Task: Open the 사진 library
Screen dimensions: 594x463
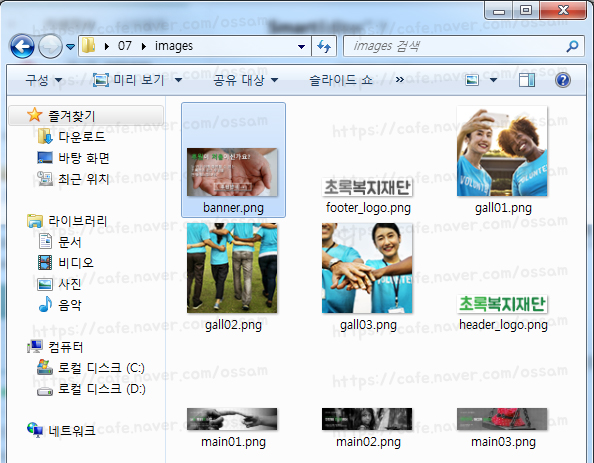Action: coord(70,284)
